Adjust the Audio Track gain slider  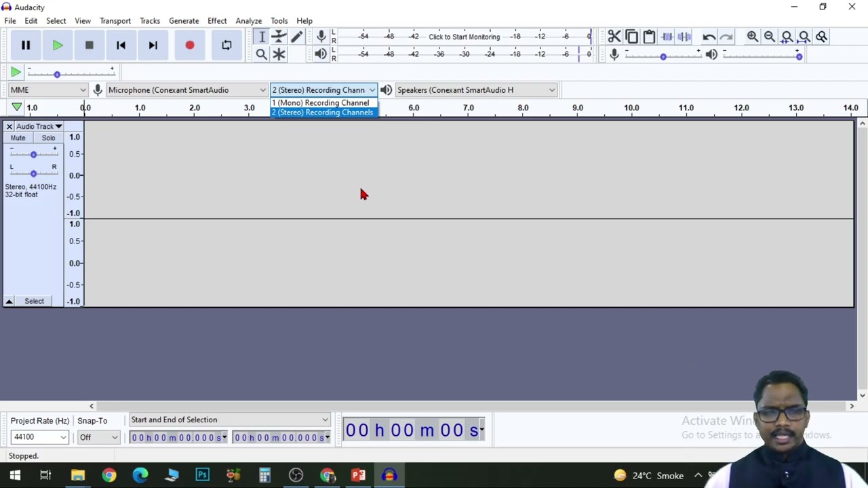[33, 155]
